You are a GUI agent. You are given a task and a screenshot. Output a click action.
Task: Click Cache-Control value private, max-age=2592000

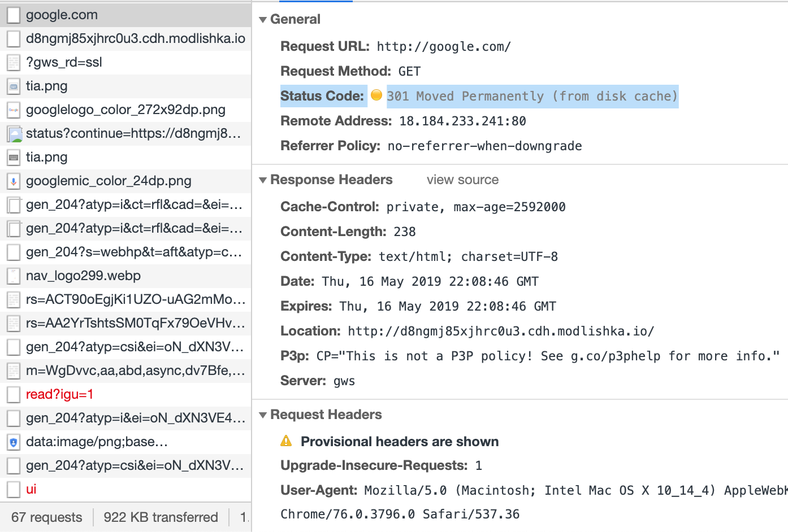tap(476, 207)
